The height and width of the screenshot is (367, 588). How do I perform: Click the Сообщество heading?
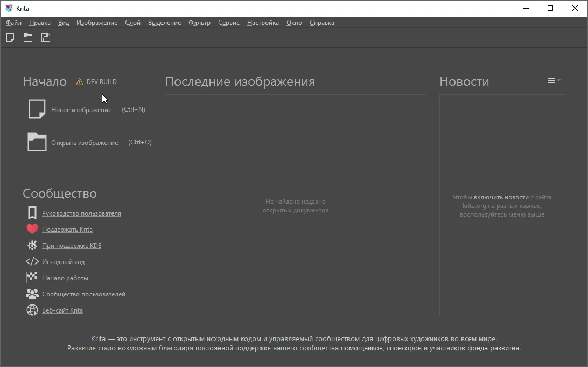tap(60, 193)
